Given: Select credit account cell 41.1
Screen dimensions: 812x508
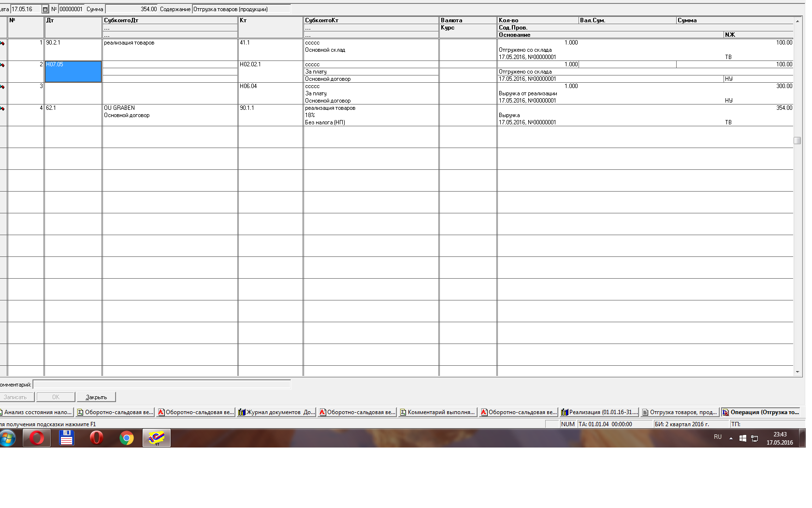Looking at the screenshot, I should point(270,50).
